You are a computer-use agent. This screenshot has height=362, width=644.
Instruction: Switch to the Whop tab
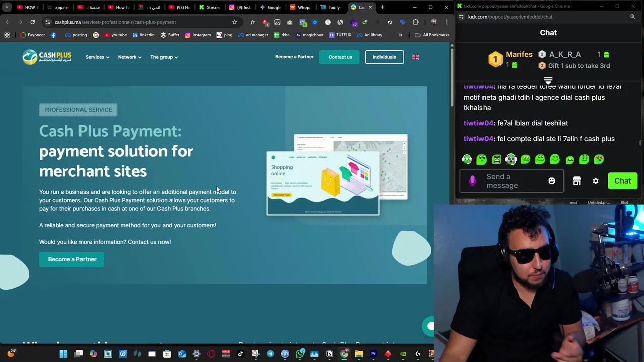301,7
